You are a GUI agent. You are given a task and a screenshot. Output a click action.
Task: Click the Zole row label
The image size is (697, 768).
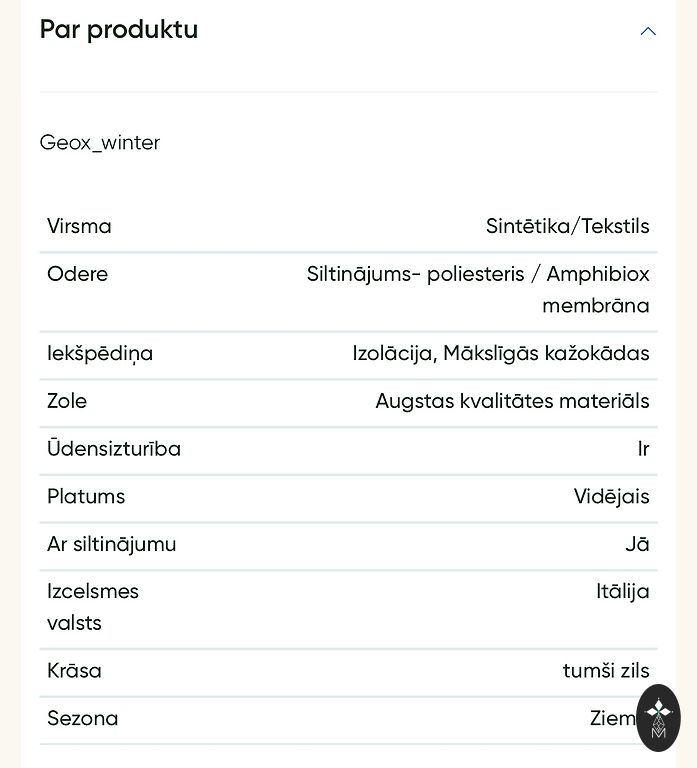coord(67,401)
